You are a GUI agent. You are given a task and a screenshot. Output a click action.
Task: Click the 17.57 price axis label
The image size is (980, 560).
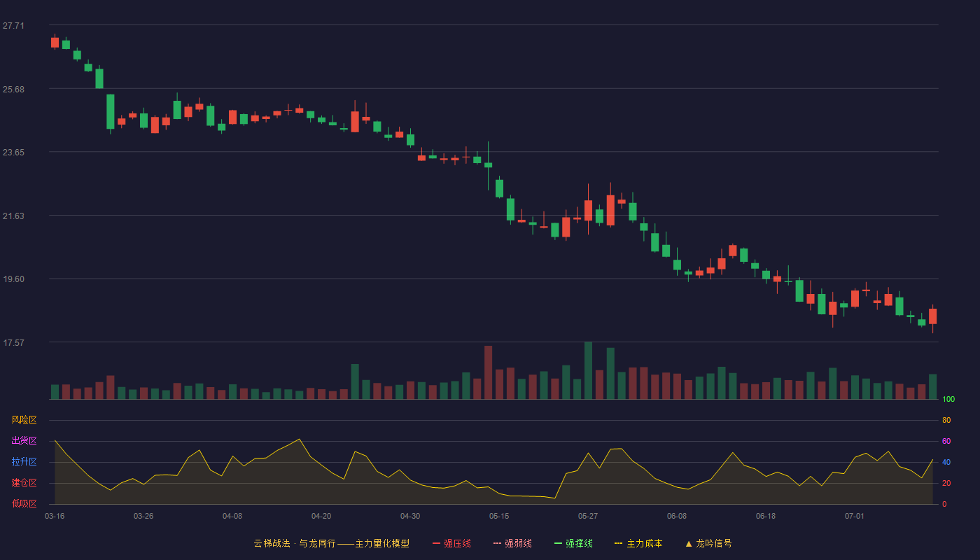[13, 342]
